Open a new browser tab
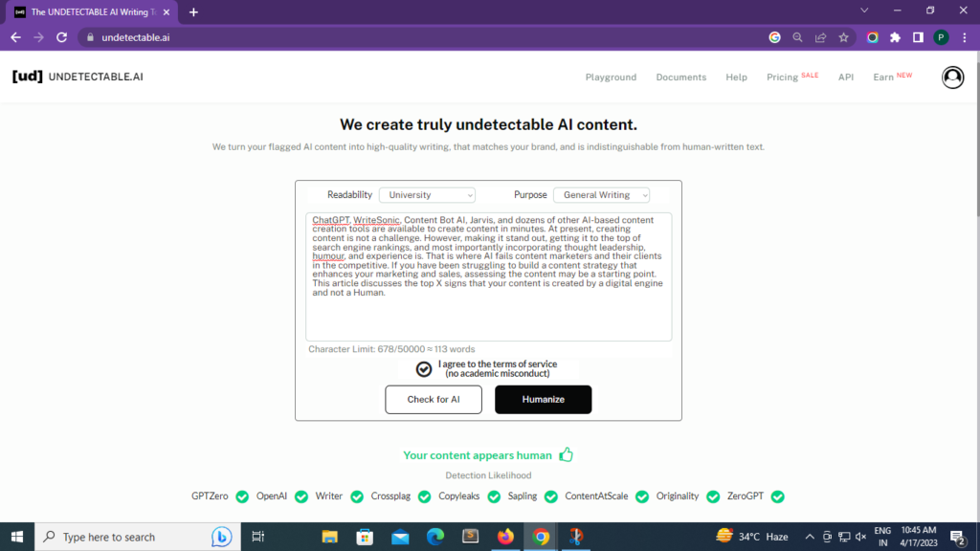This screenshot has height=551, width=980. click(193, 11)
